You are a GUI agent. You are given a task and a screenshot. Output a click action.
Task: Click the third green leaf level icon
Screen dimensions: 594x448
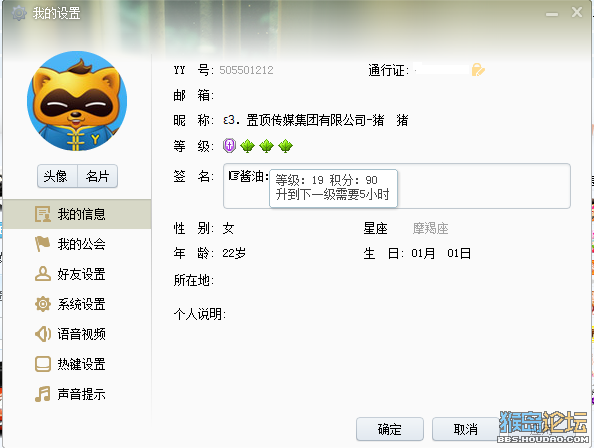pyautogui.click(x=285, y=145)
